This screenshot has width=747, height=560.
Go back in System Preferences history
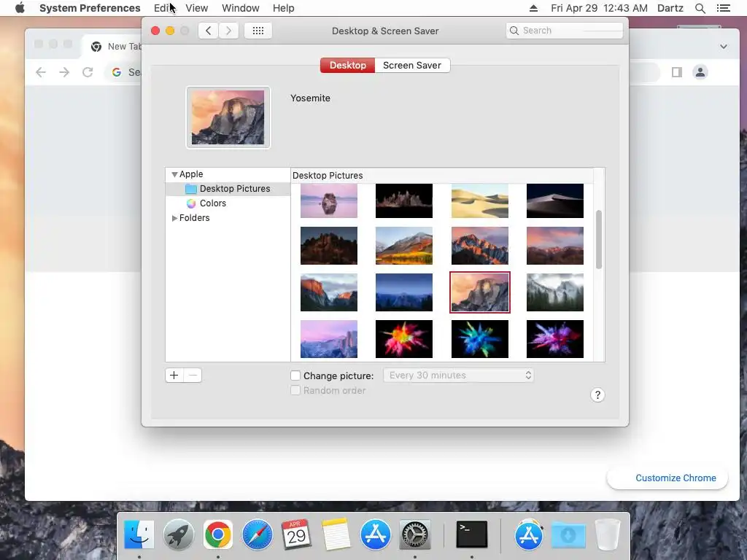(x=208, y=31)
